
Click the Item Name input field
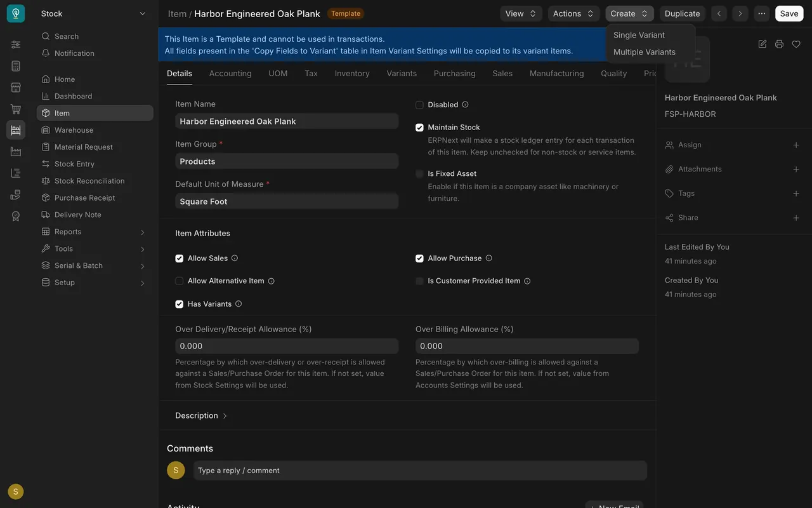(287, 121)
